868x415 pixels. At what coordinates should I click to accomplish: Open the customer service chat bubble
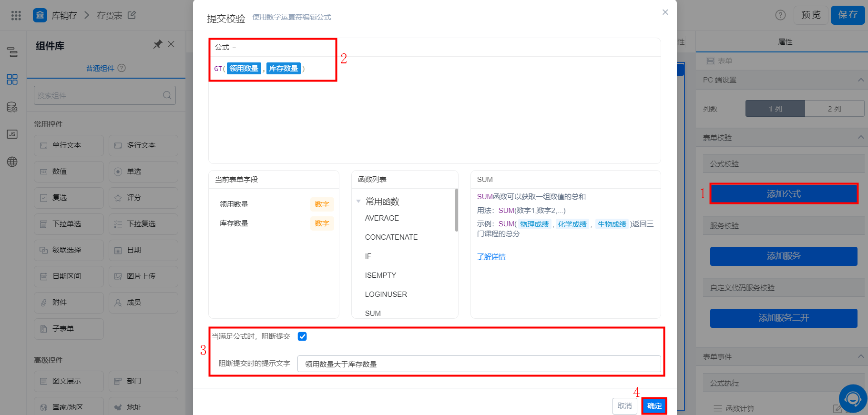853,398
